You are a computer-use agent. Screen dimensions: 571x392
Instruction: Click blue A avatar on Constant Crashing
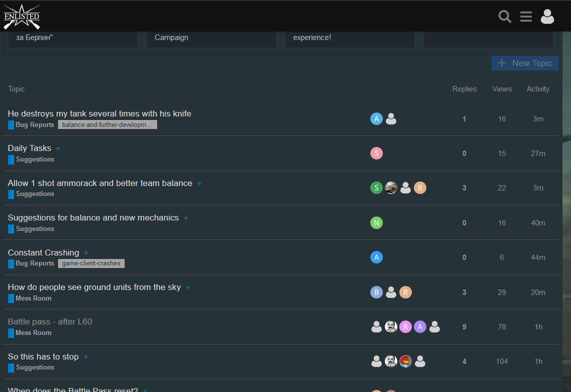point(376,257)
